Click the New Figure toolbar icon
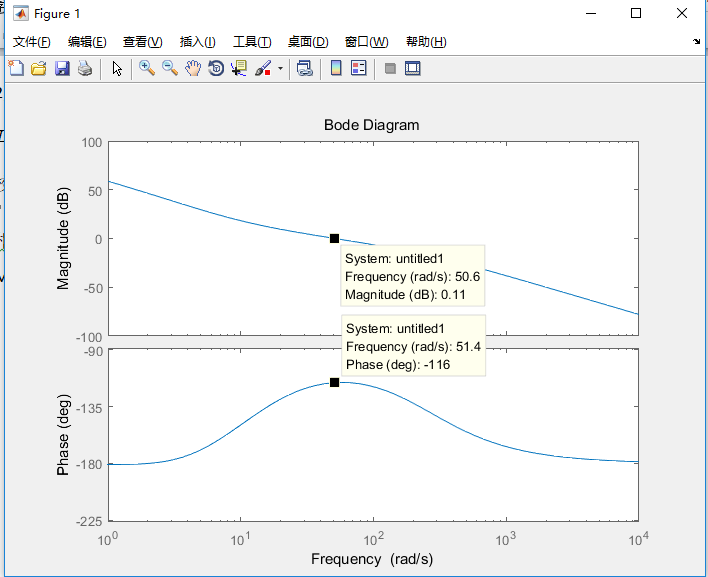 point(16,69)
